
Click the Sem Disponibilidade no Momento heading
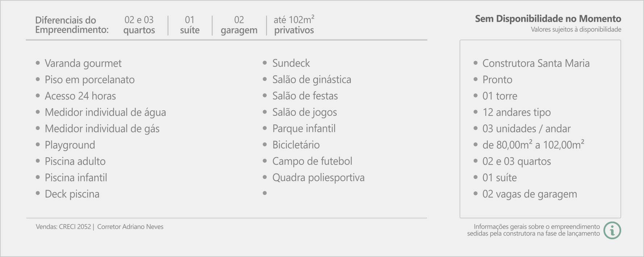(x=548, y=19)
